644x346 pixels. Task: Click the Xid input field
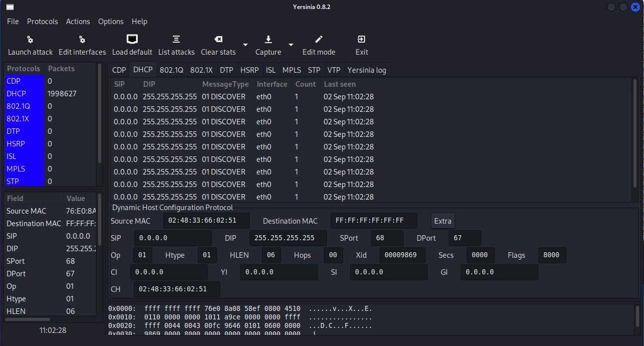tap(402, 255)
